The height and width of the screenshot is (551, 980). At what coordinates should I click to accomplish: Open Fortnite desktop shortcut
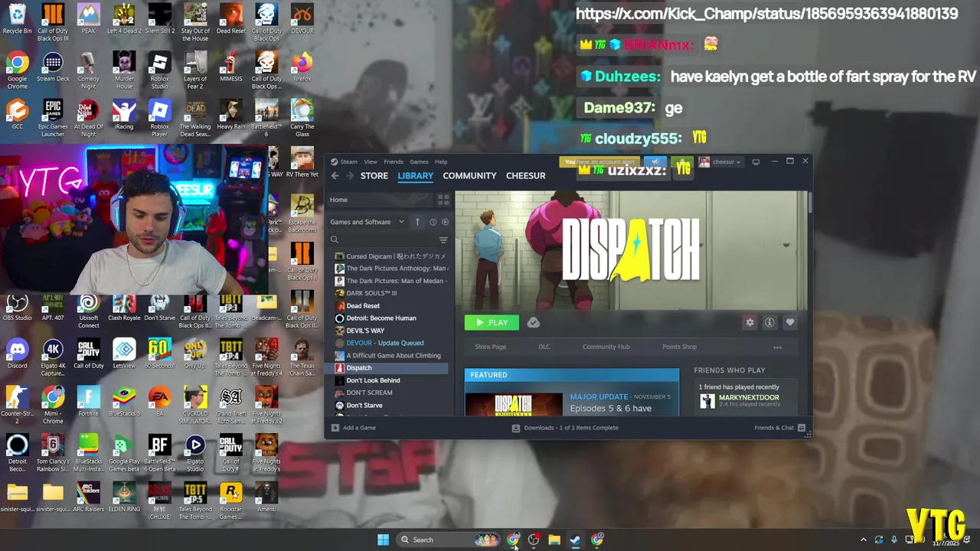[x=88, y=403]
